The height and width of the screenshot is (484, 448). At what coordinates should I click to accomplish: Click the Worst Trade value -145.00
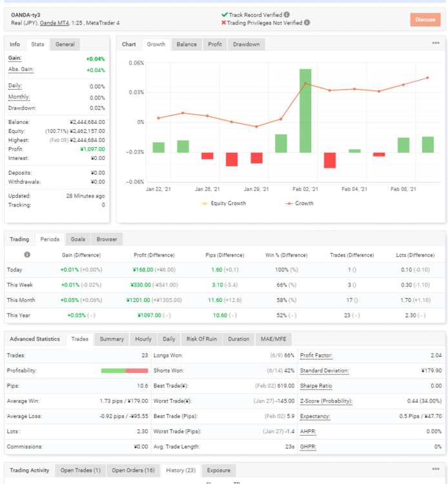[285, 401]
